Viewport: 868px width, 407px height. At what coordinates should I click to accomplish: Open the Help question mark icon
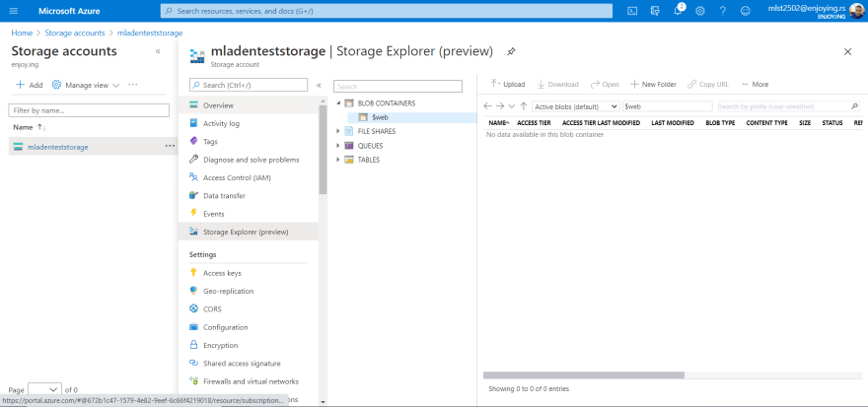click(723, 11)
